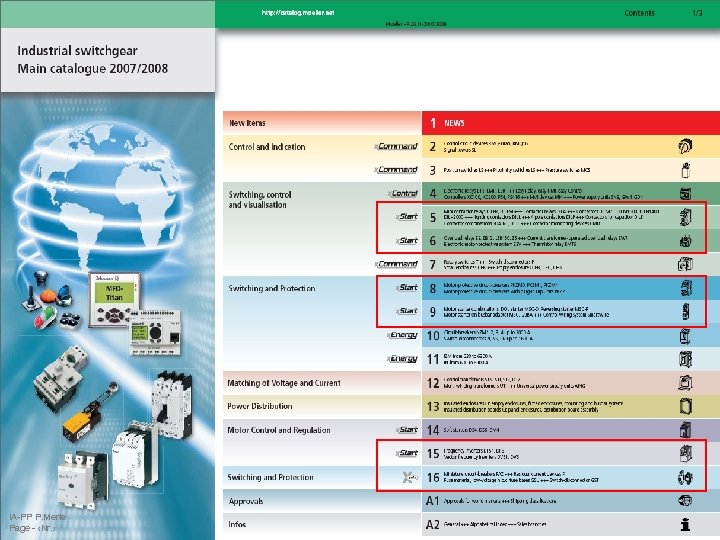The height and width of the screenshot is (540, 720).
Task: Click the xStart label for chapter 14
Action: click(407, 430)
